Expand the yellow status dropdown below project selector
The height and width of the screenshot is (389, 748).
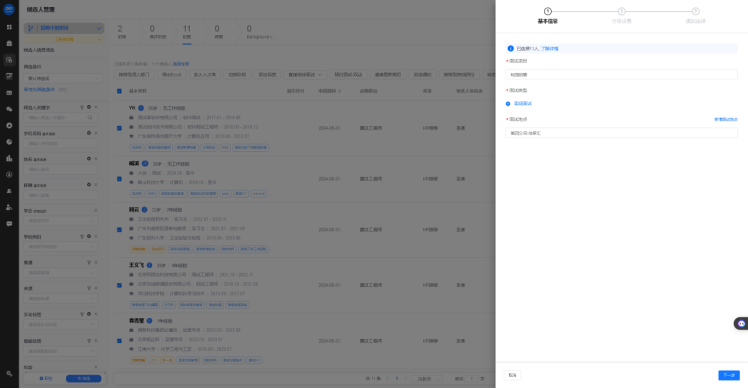click(63, 40)
